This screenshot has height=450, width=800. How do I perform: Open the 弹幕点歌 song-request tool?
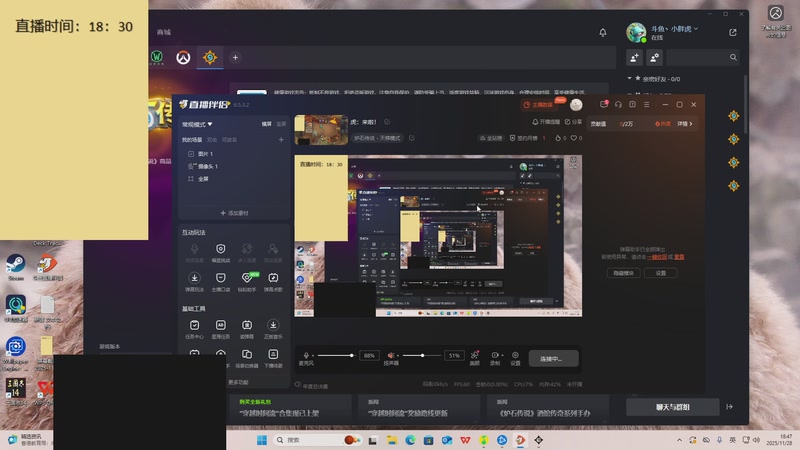coord(273,282)
